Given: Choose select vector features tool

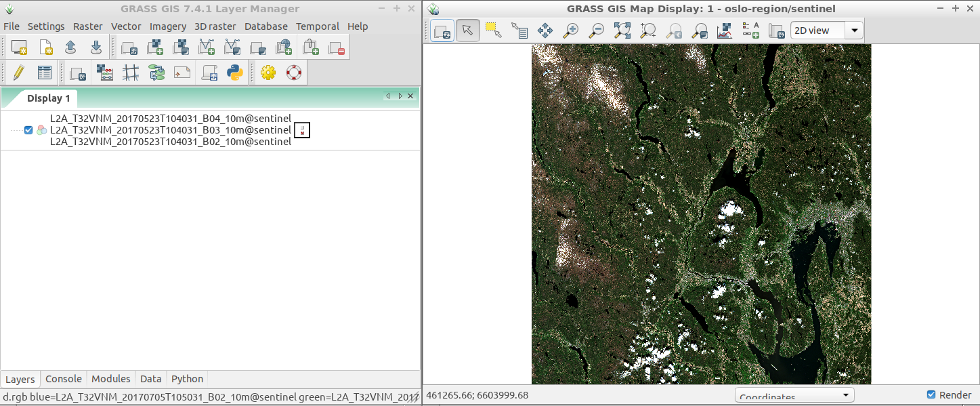Looking at the screenshot, I should (x=494, y=31).
